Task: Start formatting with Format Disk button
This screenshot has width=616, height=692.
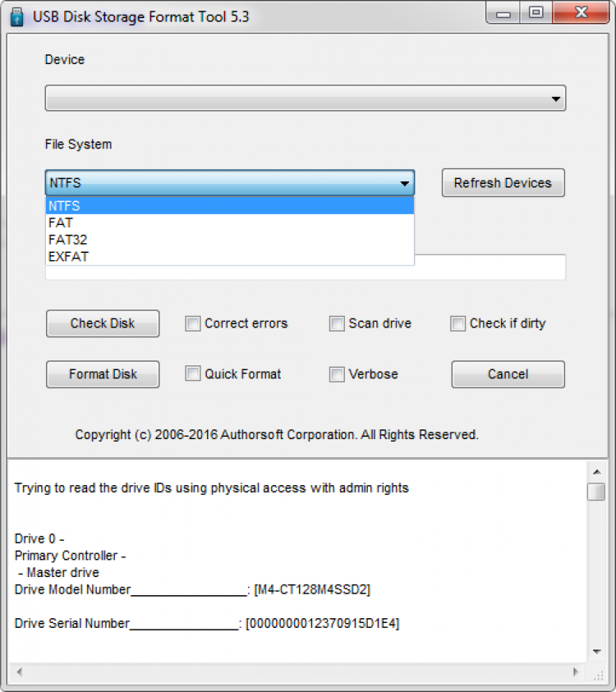Action: [x=103, y=374]
